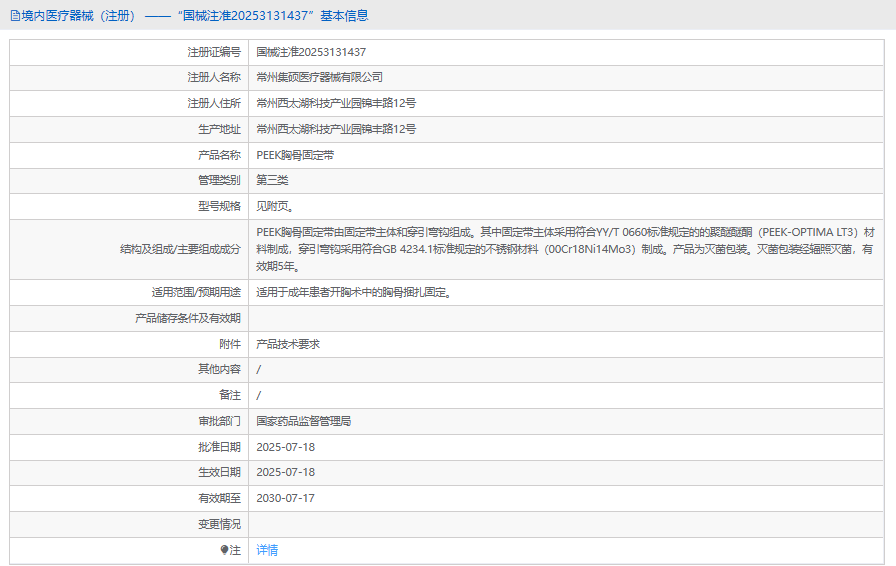The height and width of the screenshot is (566, 896).
Task: Click the slash value in 备注 row
Action: click(259, 395)
